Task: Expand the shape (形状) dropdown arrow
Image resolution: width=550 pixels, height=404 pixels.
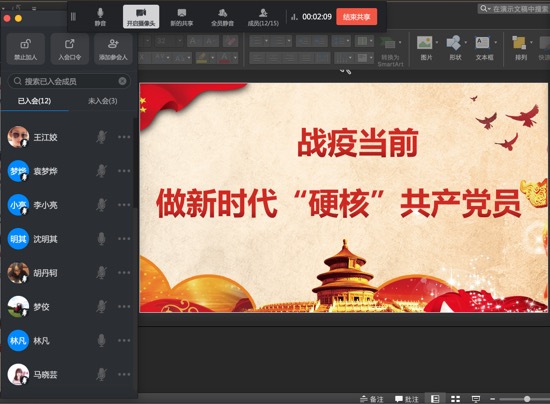Action: [465, 43]
